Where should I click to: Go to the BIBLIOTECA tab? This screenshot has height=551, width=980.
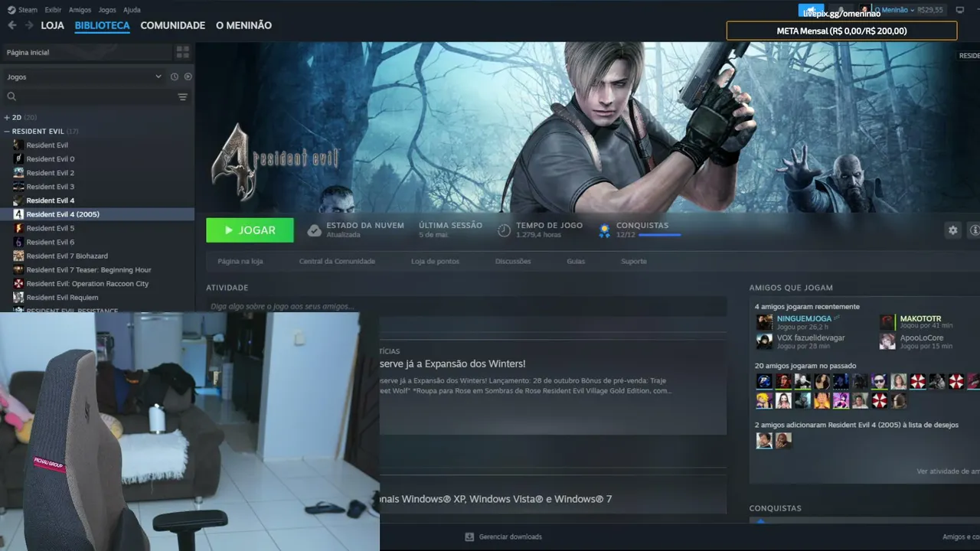click(103, 25)
